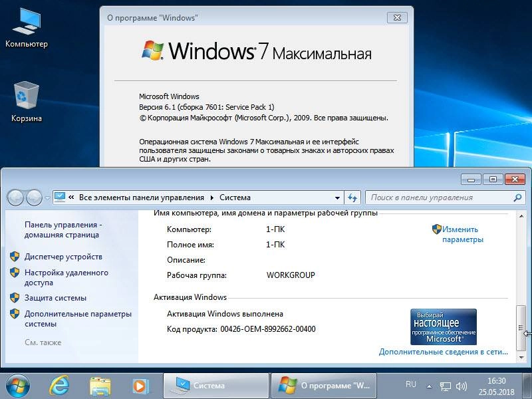Click the RU language indicator
532x399 pixels.
point(410,384)
